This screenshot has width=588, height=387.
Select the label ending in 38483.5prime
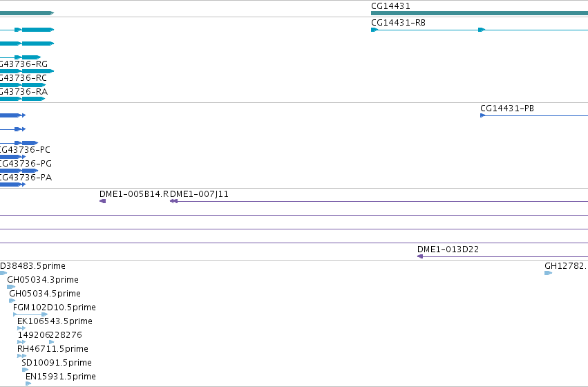point(32,266)
